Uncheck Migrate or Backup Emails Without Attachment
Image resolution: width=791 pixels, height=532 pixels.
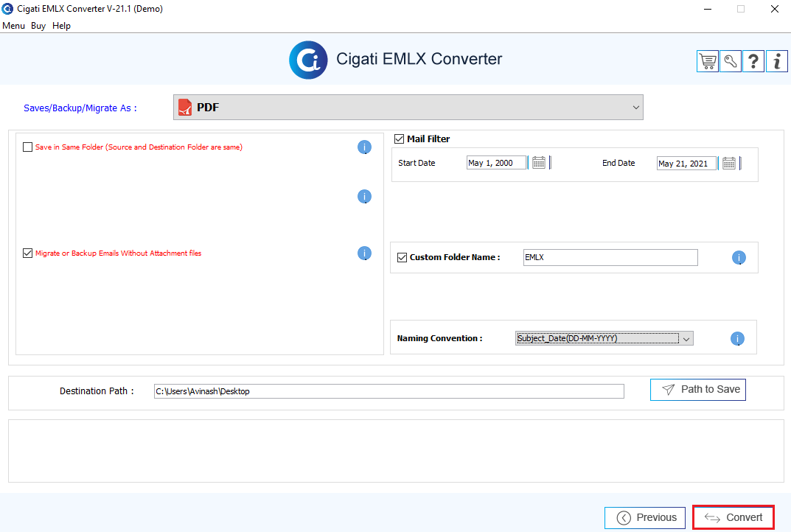[28, 253]
